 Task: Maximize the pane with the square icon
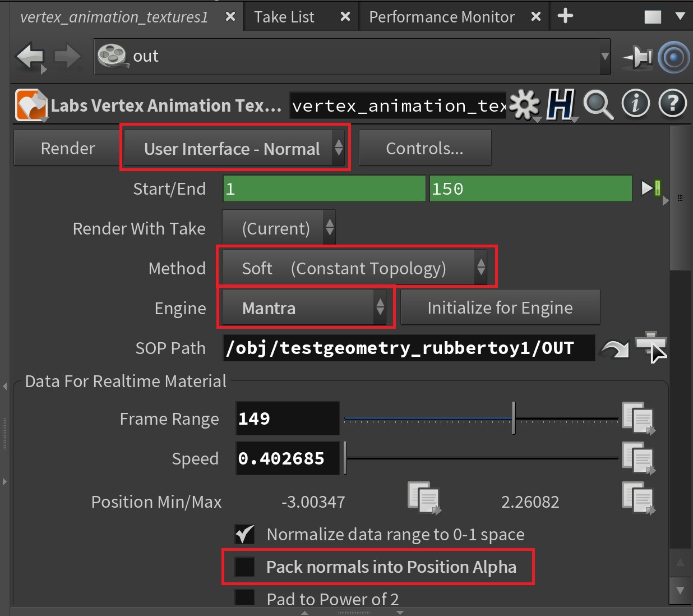(x=653, y=16)
